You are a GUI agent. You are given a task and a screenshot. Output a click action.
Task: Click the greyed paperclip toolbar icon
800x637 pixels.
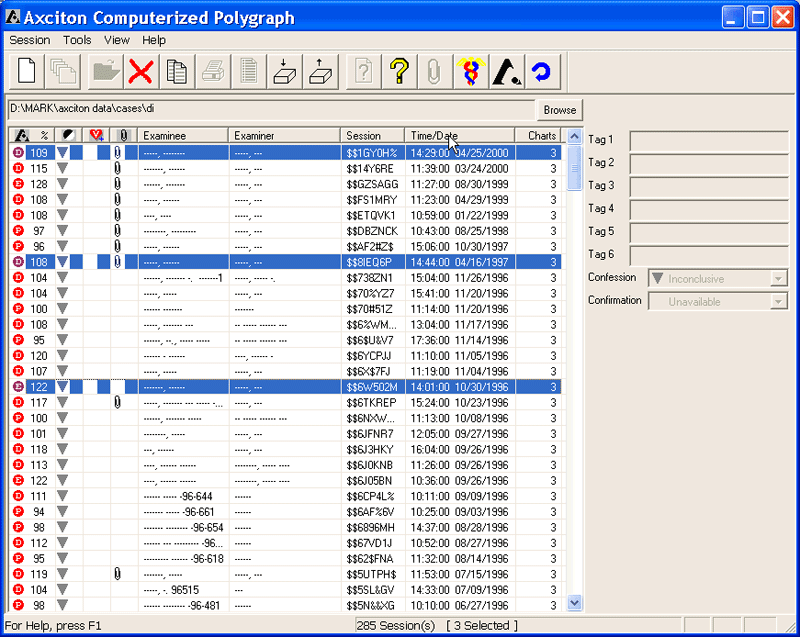pyautogui.click(x=434, y=71)
